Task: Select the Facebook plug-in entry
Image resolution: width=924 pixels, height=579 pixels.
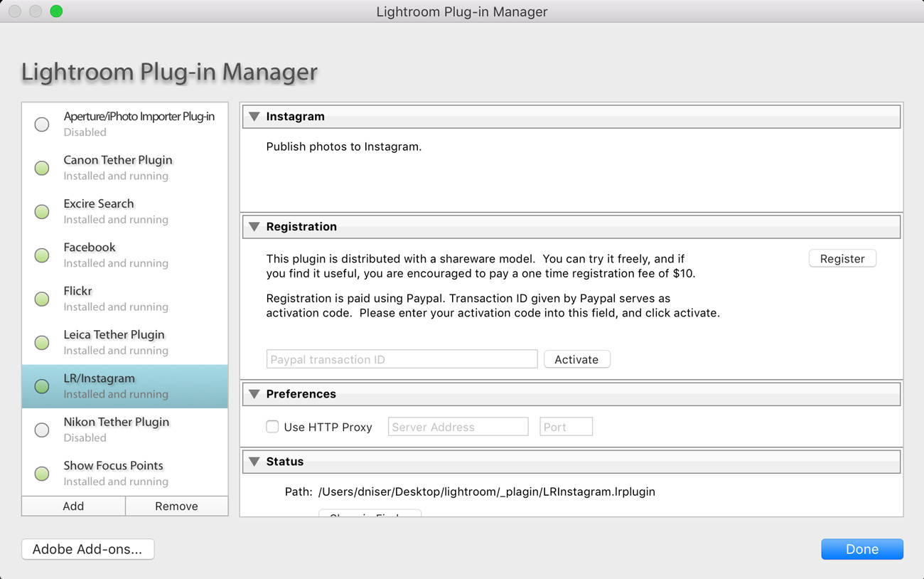Action: (x=125, y=255)
